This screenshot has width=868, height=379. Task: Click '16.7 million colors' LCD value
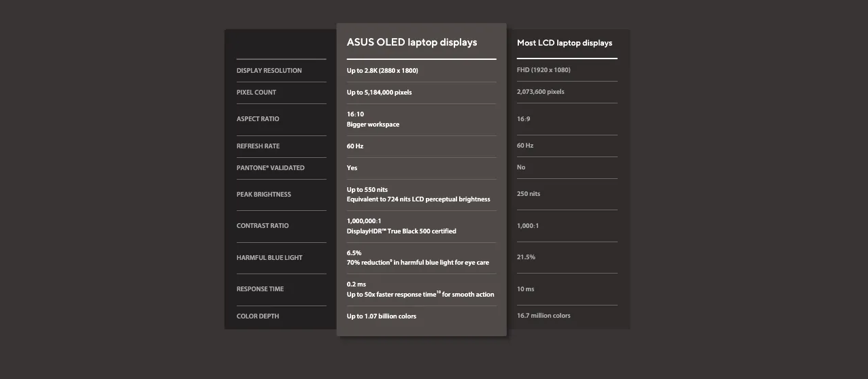coord(544,316)
